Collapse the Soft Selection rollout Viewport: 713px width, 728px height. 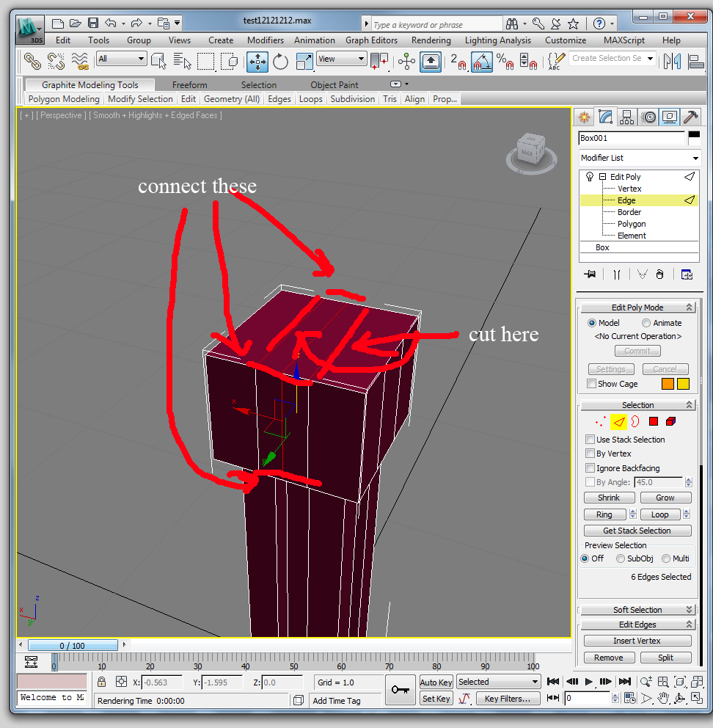point(637,610)
